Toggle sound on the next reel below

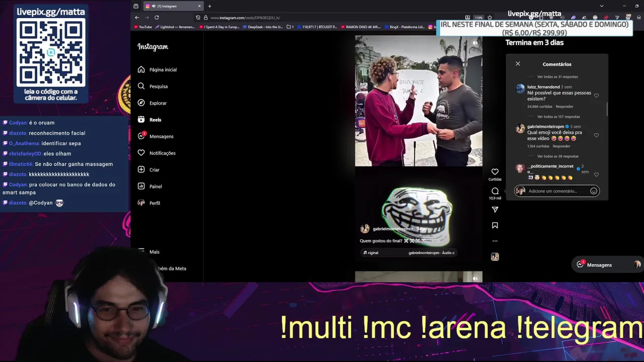[475, 278]
